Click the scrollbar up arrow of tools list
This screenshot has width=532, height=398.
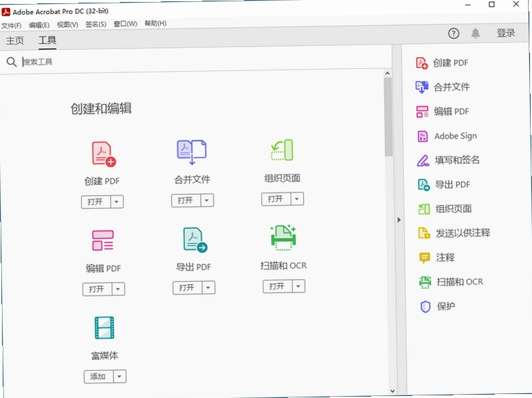[388, 73]
